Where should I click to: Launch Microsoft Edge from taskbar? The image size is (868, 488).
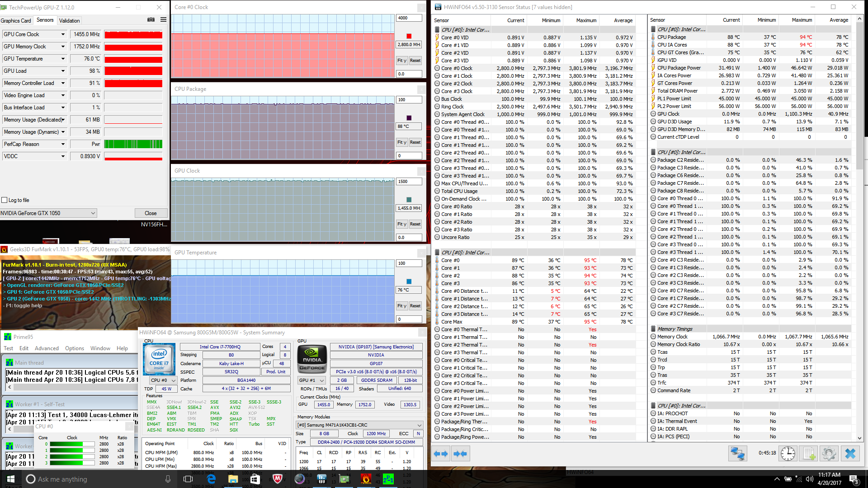pyautogui.click(x=211, y=479)
